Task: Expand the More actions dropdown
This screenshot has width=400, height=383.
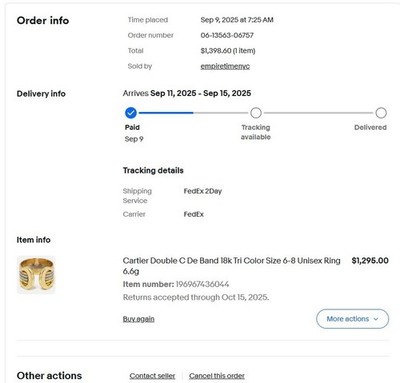Action: (352, 319)
